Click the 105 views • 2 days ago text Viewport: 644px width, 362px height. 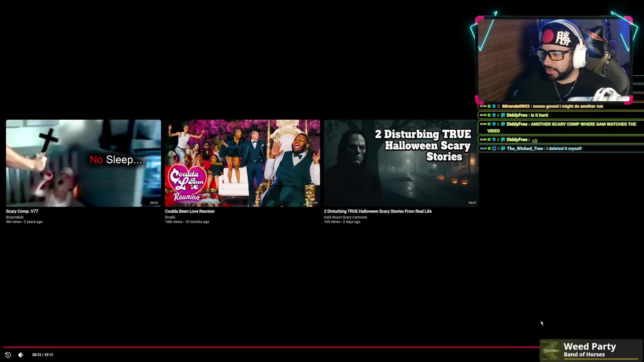pos(342,222)
